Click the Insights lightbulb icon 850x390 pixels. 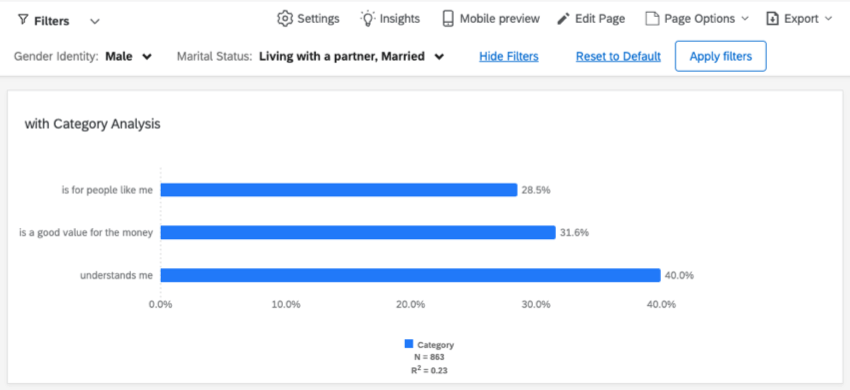click(x=368, y=18)
